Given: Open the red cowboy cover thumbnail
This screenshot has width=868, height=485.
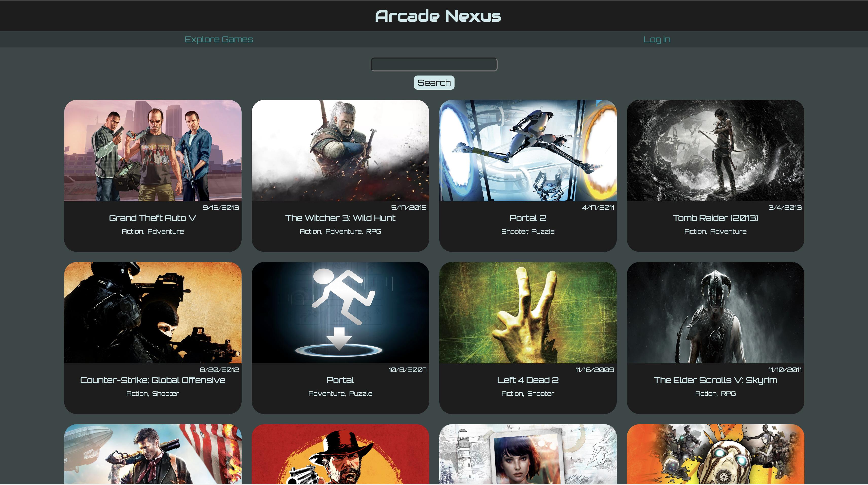Looking at the screenshot, I should [340, 454].
